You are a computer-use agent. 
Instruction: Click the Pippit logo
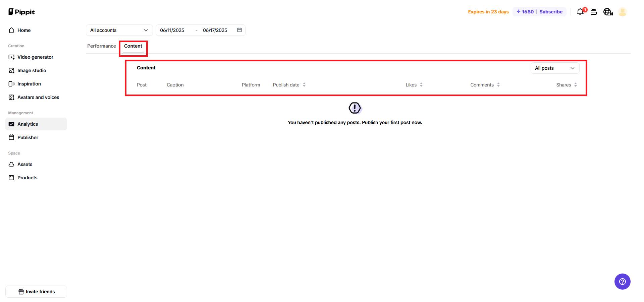(21, 12)
